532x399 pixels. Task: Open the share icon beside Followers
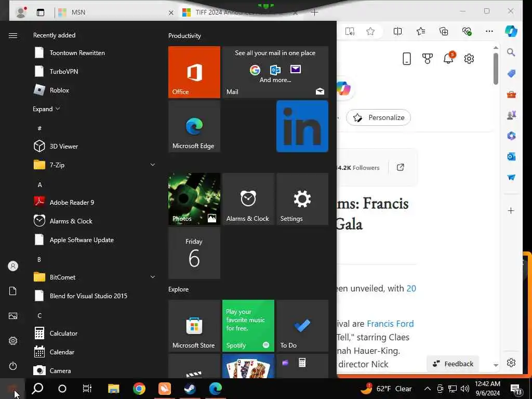[401, 167]
